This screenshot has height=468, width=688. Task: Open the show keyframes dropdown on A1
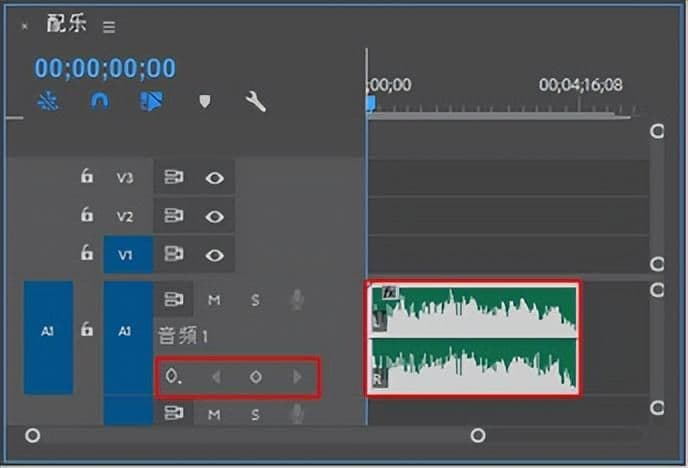pyautogui.click(x=174, y=377)
